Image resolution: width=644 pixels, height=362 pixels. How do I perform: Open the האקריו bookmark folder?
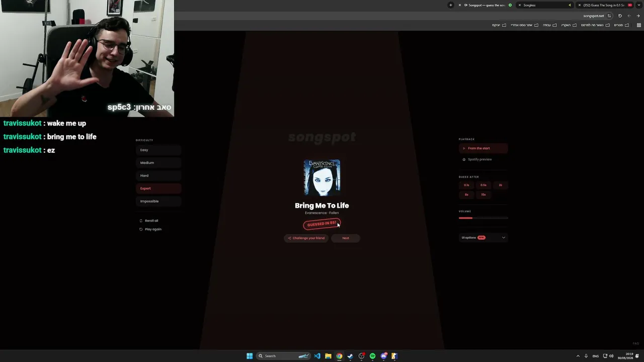568,25
